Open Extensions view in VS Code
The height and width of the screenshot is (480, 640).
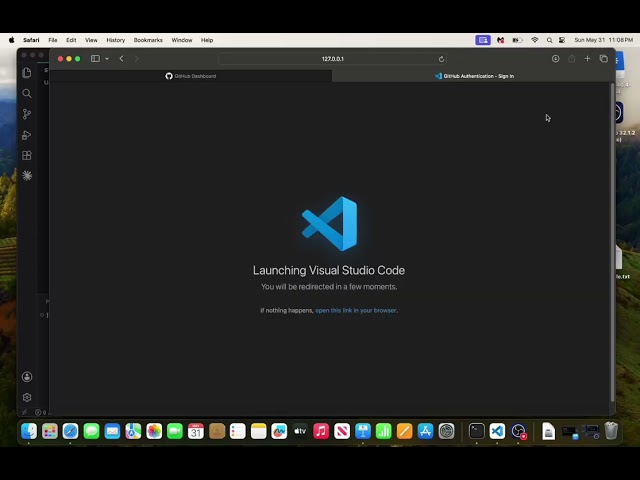click(27, 156)
